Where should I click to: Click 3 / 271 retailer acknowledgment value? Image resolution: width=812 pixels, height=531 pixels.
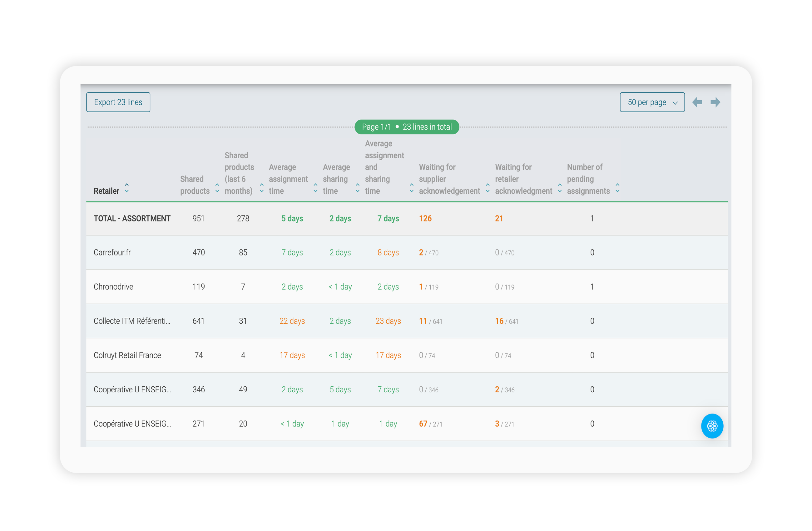pos(505,424)
